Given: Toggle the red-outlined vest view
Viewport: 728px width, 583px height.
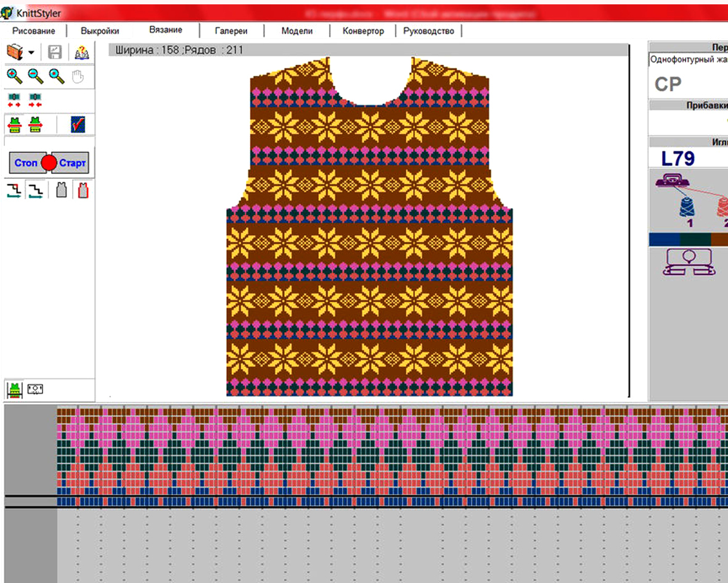Looking at the screenshot, I should pos(83,190).
